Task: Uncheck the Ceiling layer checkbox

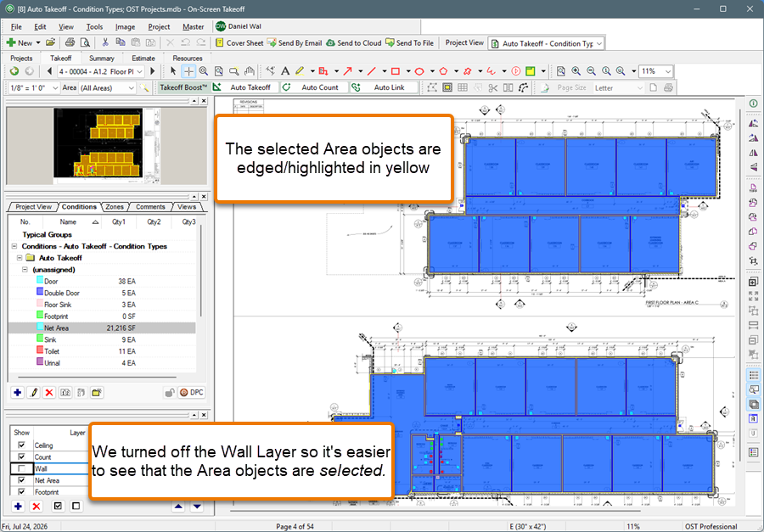Action: [x=21, y=445]
